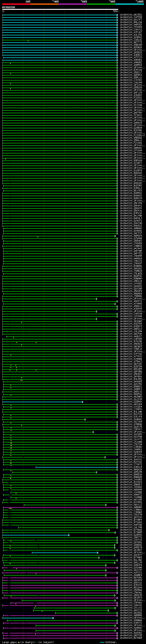Select the UniRef100_Q2GXW6 label
Image resolution: width=146 pixels, height=644 pixels.
tap(131, 567)
